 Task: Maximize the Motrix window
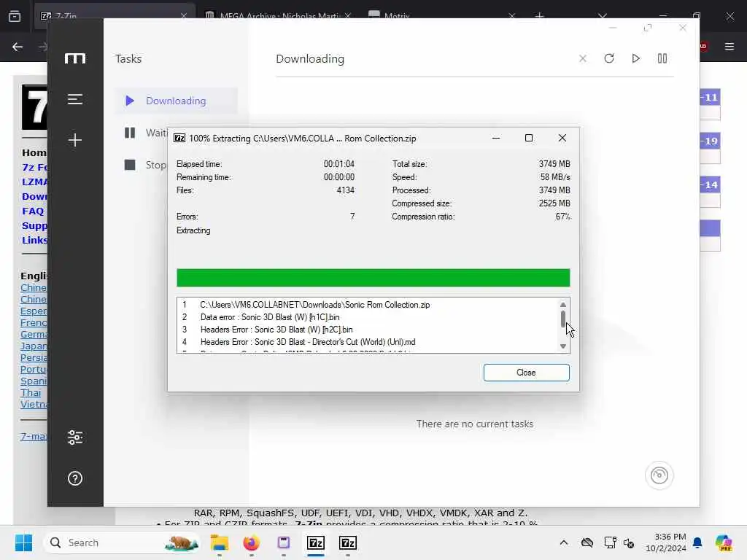648,28
